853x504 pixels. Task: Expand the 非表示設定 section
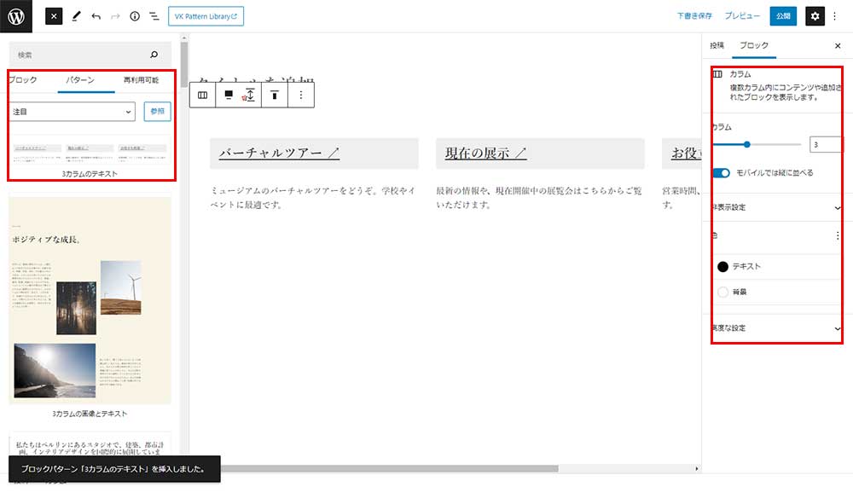[775, 207]
